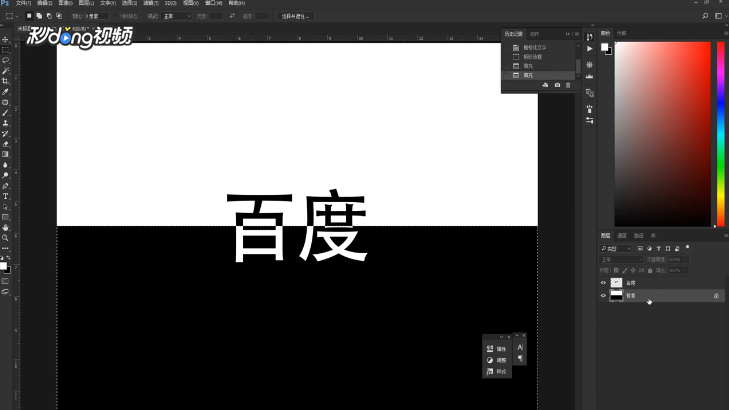Screen dimensions: 729x410
Task: Collapse the History panel double arrows
Action: click(x=568, y=34)
